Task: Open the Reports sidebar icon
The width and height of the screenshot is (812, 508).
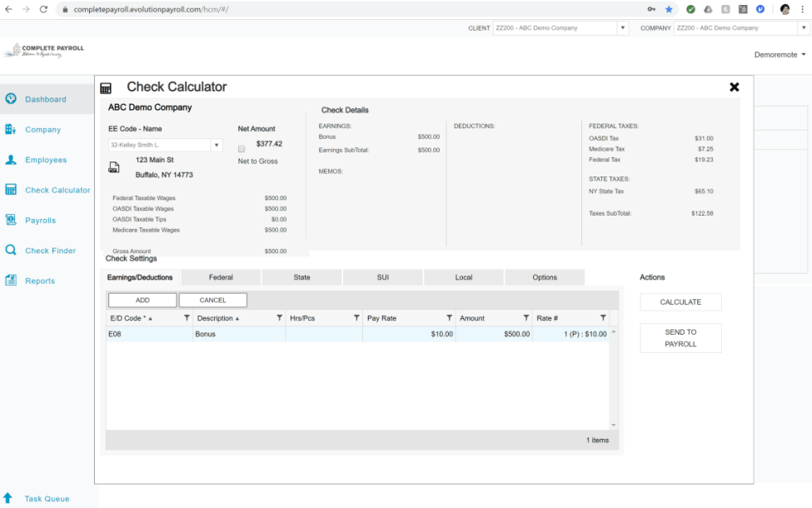Action: 10,281
